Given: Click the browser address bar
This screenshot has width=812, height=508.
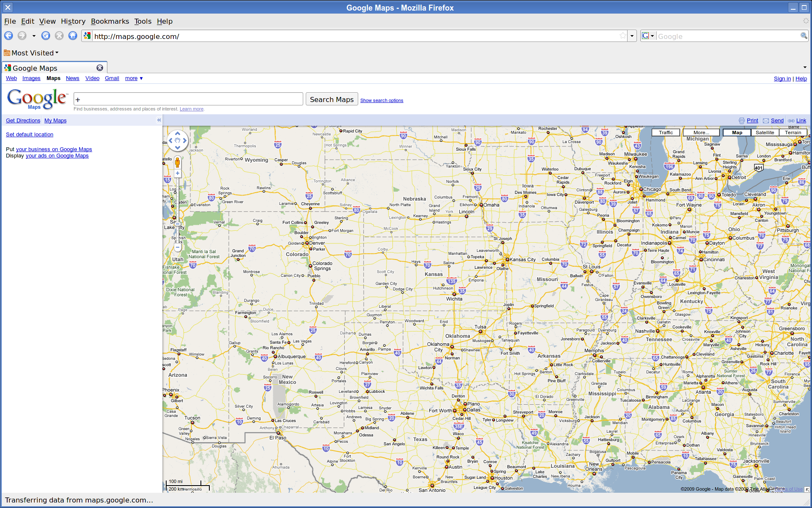Looking at the screenshot, I should 355,36.
